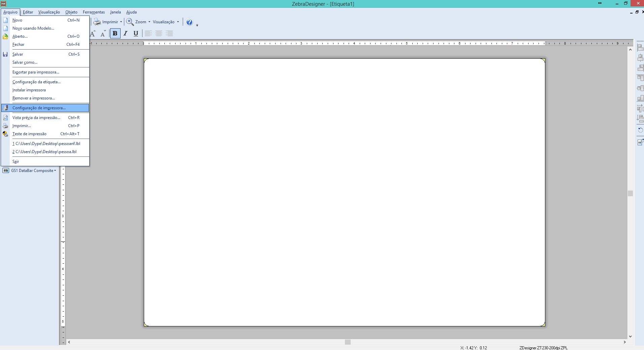The image size is (644, 350).
Task: Click the horizontal scrollbar right arrow
Action: coord(624,342)
